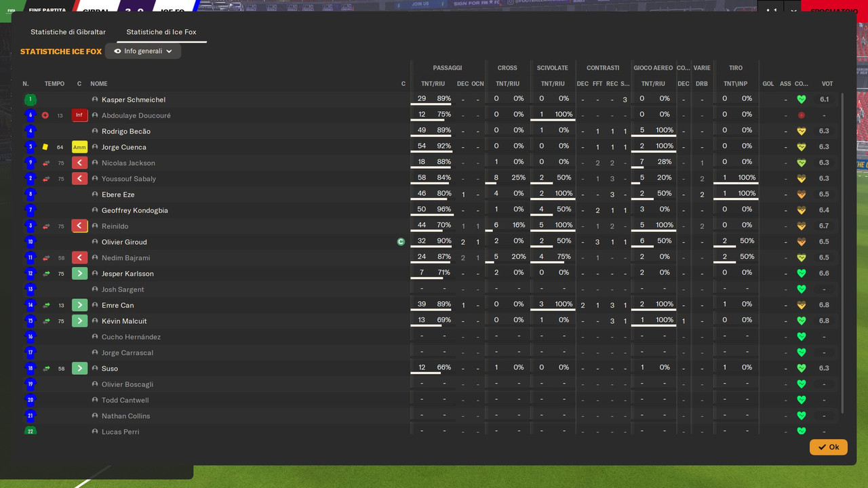Click the GIOCO AEREO column group header

tap(653, 68)
